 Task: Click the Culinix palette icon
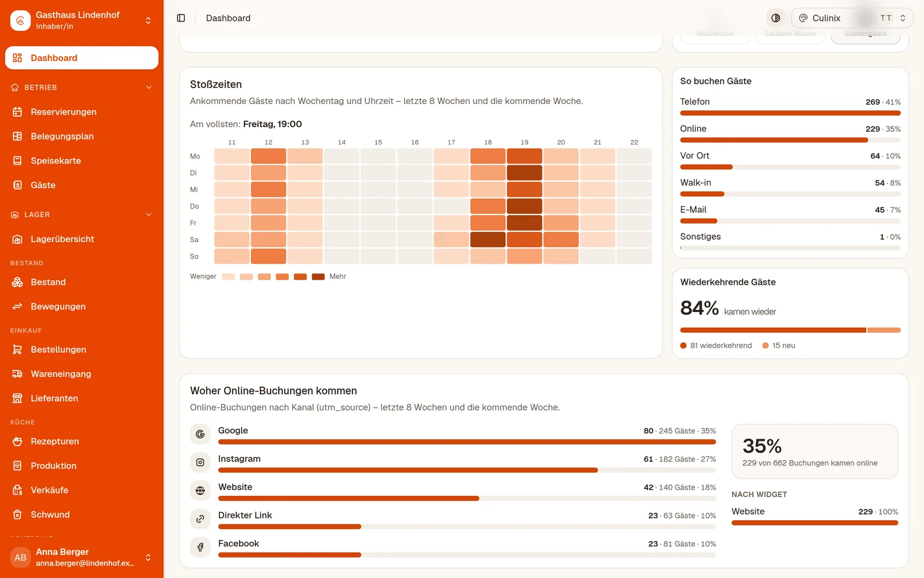tap(803, 18)
